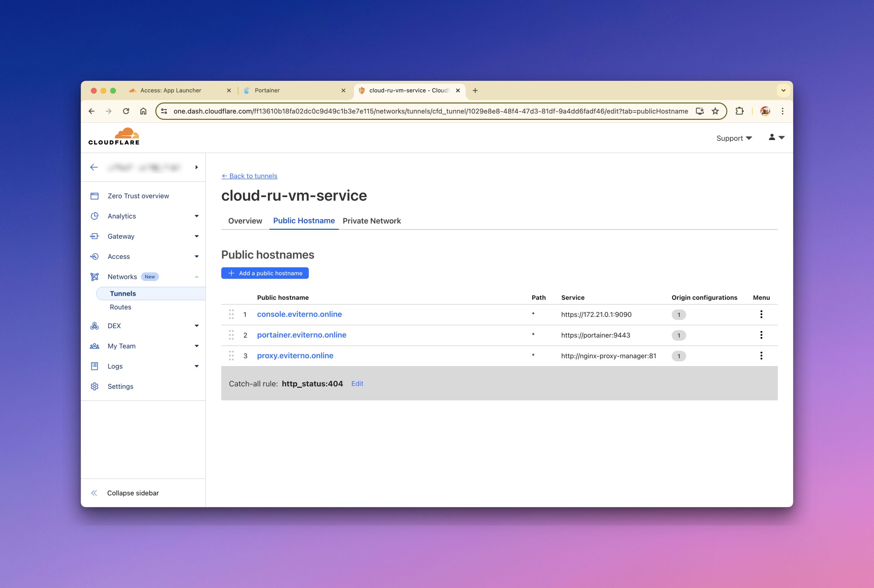Expand the Logs sidebar section
This screenshot has width=874, height=588.
point(196,366)
